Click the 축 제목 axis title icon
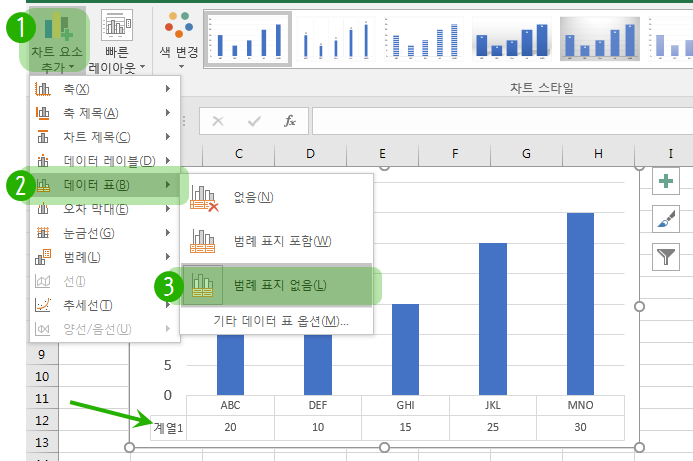The image size is (693, 461). point(43,113)
